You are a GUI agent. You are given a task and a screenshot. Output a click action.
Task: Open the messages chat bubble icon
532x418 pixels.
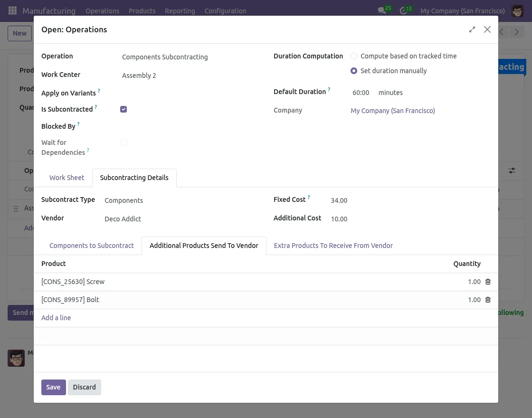pos(381,10)
